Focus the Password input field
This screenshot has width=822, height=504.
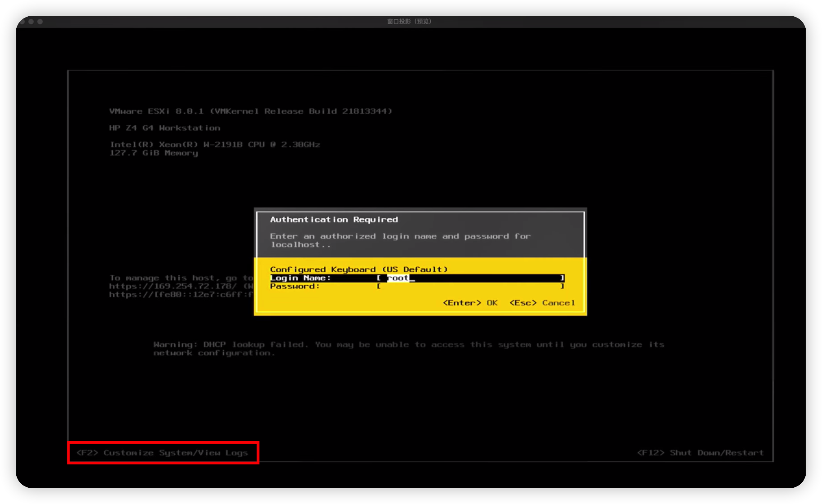[471, 286]
